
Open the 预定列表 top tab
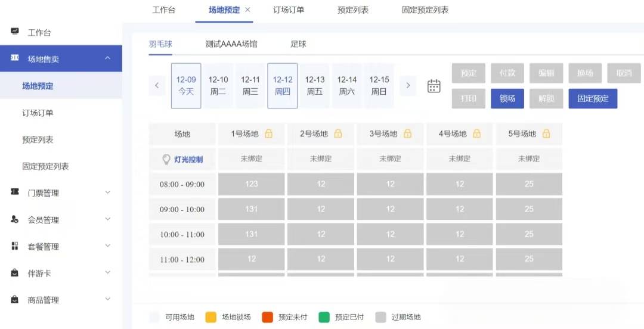point(353,10)
